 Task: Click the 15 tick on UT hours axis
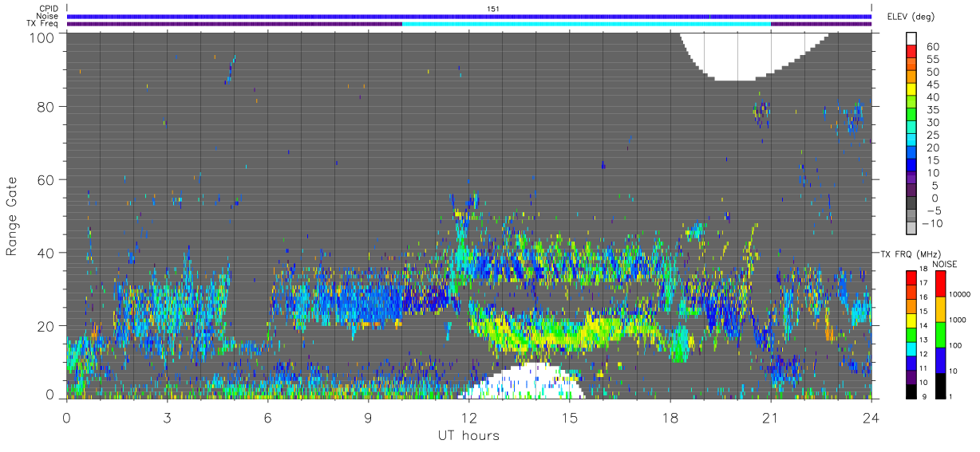(x=570, y=417)
